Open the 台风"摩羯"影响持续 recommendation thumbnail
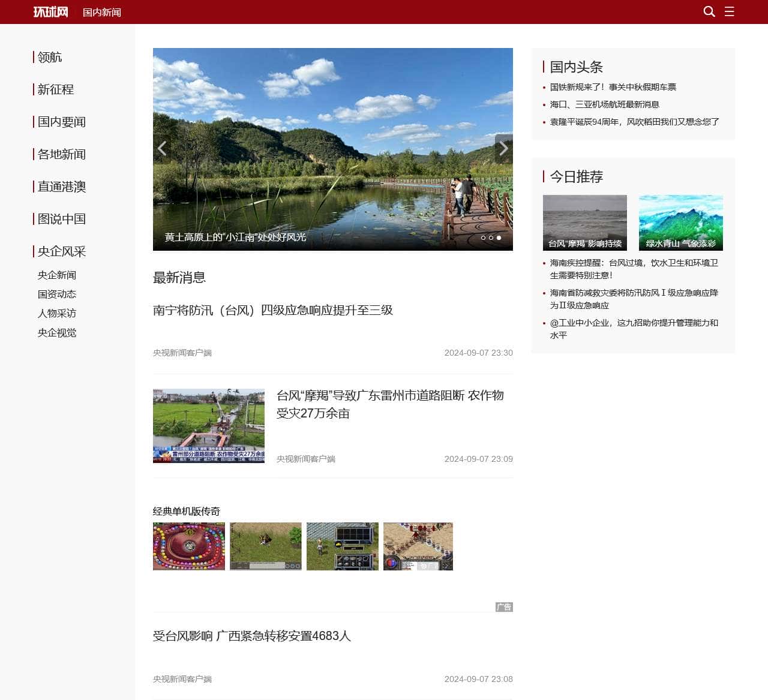768x700 pixels. click(584, 222)
